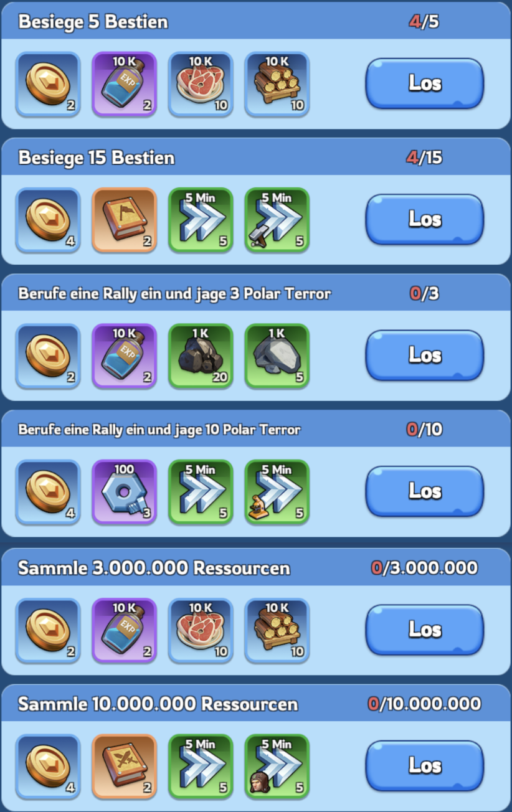The height and width of the screenshot is (812, 512).
Task: Select the 1K coal reward icon
Action: tap(201, 356)
